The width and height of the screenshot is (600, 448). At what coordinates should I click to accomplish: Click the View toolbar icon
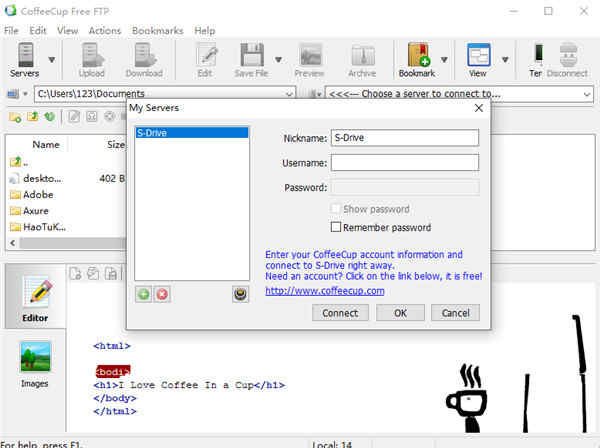(x=478, y=60)
